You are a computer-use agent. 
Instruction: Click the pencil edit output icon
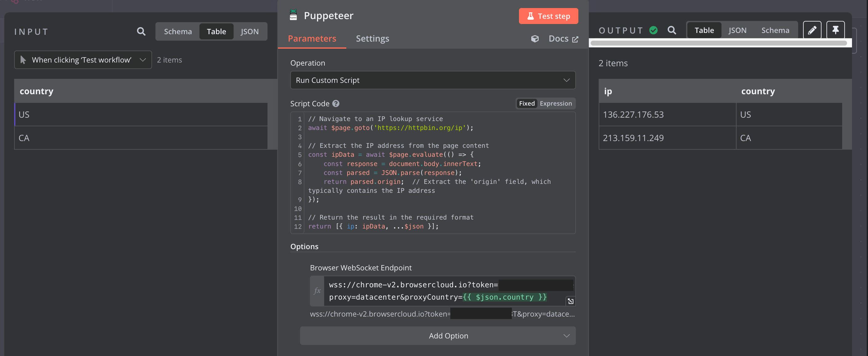(x=812, y=30)
